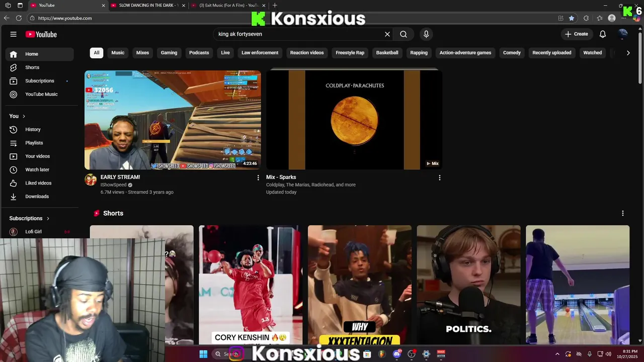Select the Watched chip

point(592,53)
